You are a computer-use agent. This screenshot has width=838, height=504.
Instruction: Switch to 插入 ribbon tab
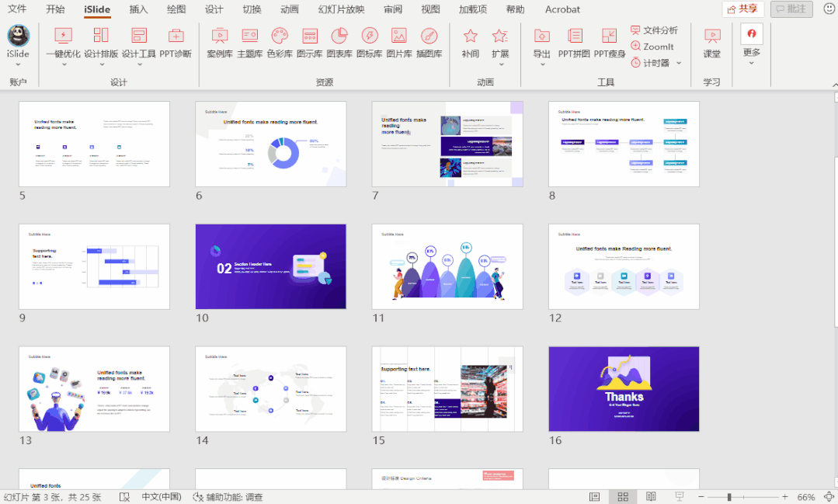pyautogui.click(x=138, y=9)
